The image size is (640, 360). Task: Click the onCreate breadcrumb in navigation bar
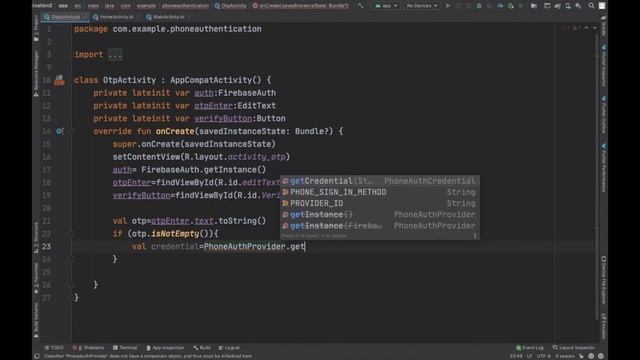pyautogui.click(x=300, y=6)
